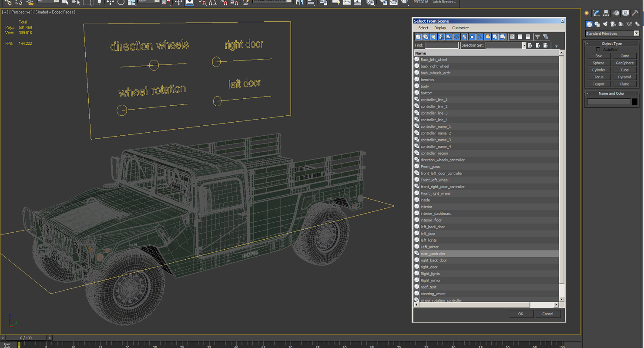Select Helpers category in Create panel
This screenshot has width=644, height=348.
[621, 24]
